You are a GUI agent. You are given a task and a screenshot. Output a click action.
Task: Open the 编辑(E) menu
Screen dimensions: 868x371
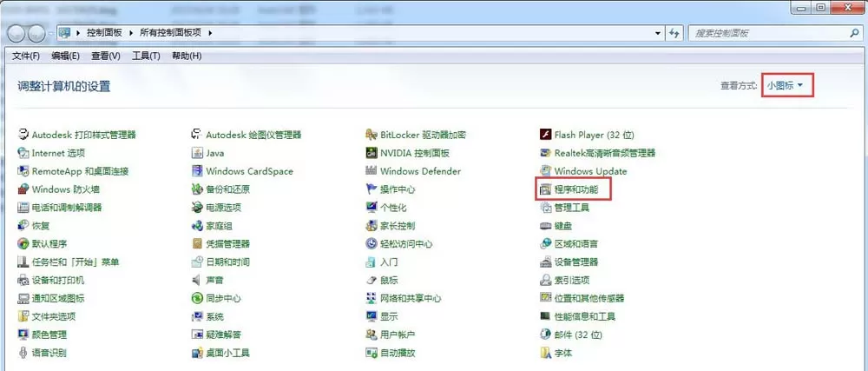coord(65,56)
